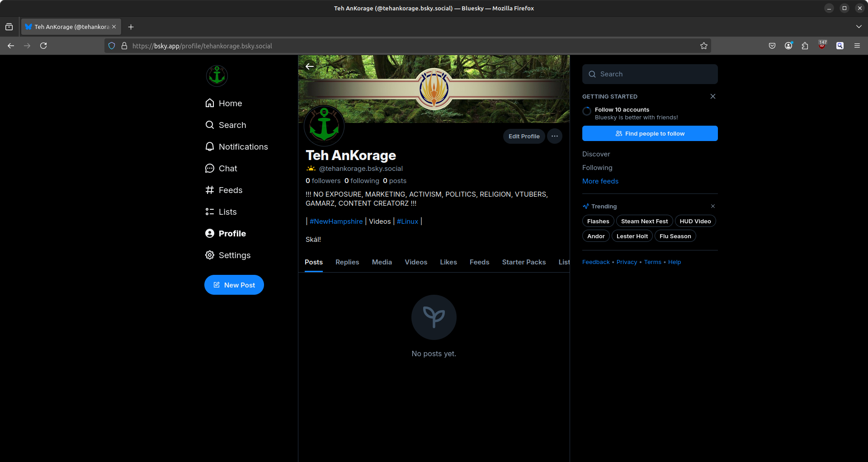
Task: Switch to the Media tab
Action: pos(382,262)
